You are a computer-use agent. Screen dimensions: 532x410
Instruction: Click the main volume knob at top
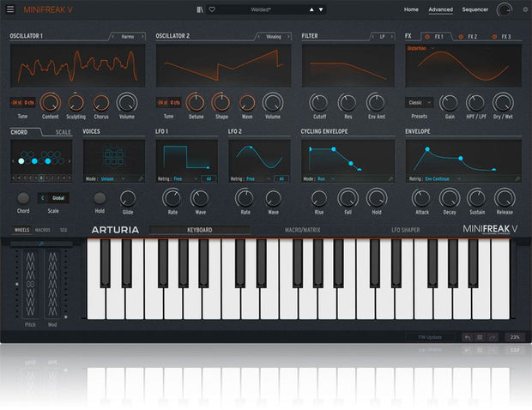tap(505, 9)
